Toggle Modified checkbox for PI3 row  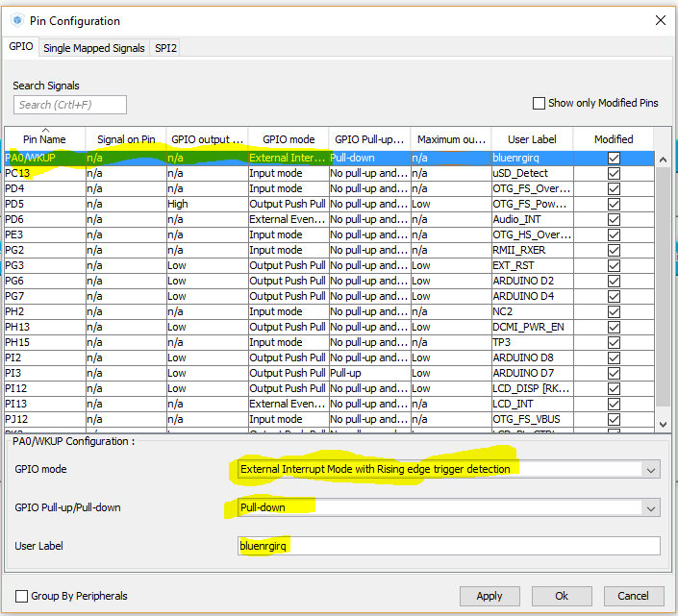[x=614, y=373]
